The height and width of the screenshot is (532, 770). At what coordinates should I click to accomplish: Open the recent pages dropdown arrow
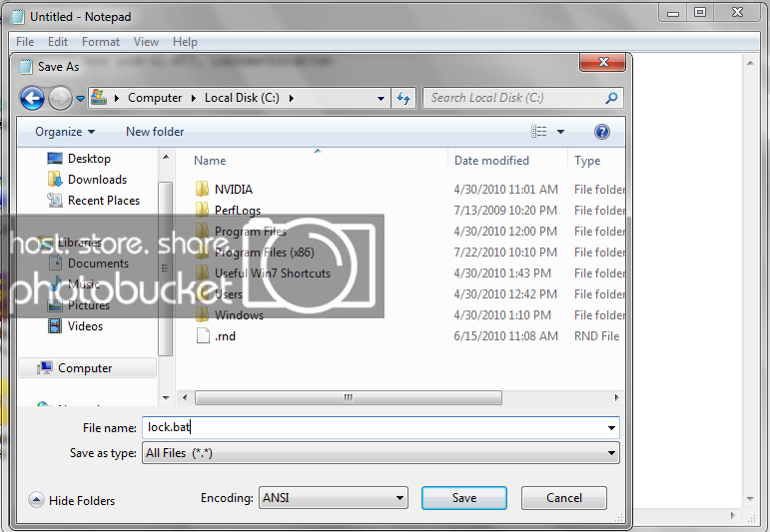point(80,99)
